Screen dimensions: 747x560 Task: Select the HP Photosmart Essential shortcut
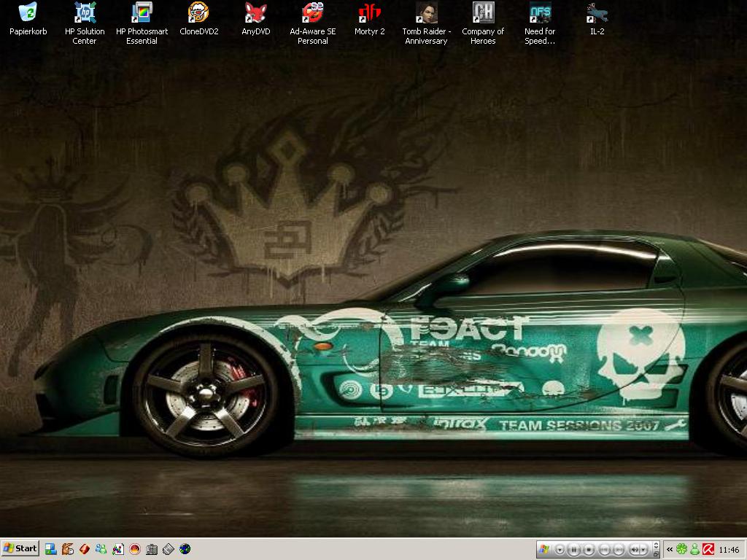click(x=142, y=23)
